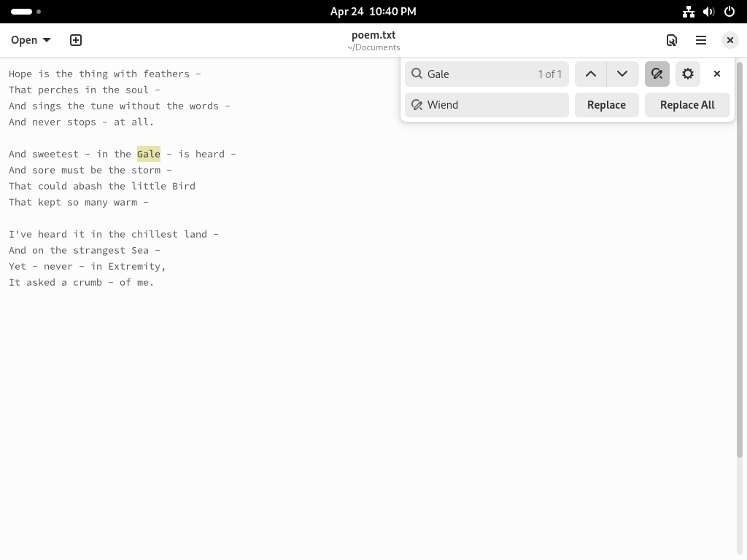Click the search-in-document icon in header bar

click(x=672, y=40)
